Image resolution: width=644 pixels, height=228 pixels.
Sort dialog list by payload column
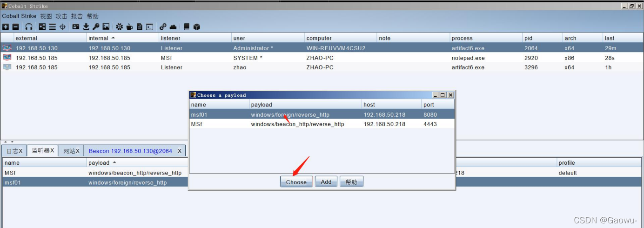coord(306,105)
